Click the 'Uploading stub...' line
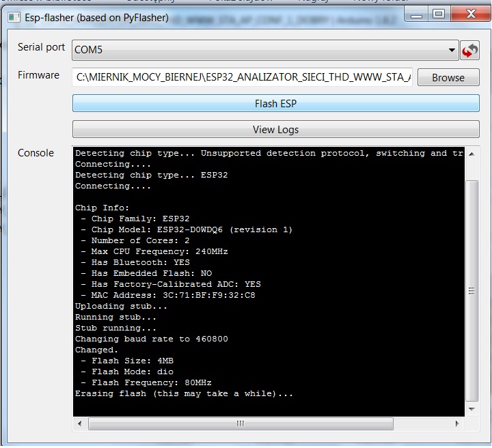Image resolution: width=492 pixels, height=448 pixels. pyautogui.click(x=121, y=307)
